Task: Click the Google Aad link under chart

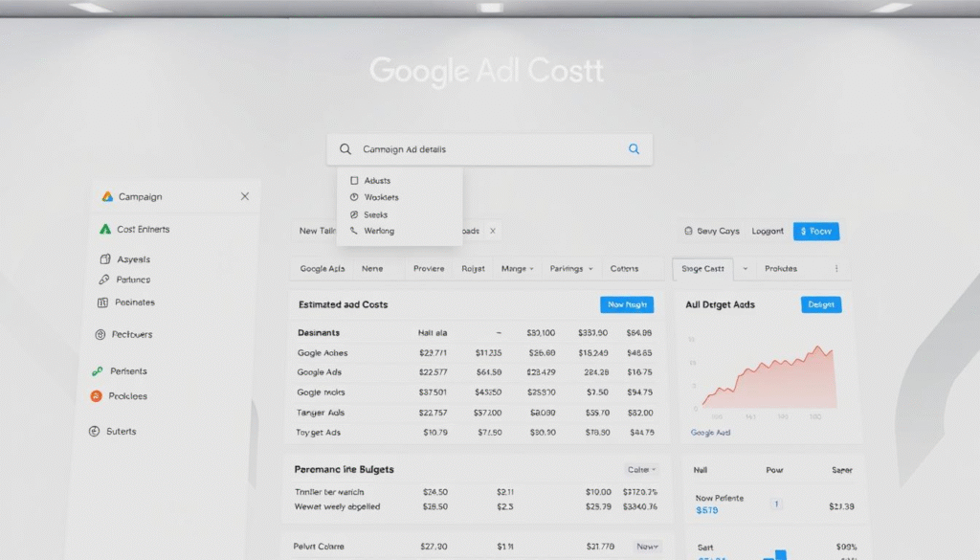Action: 710,433
